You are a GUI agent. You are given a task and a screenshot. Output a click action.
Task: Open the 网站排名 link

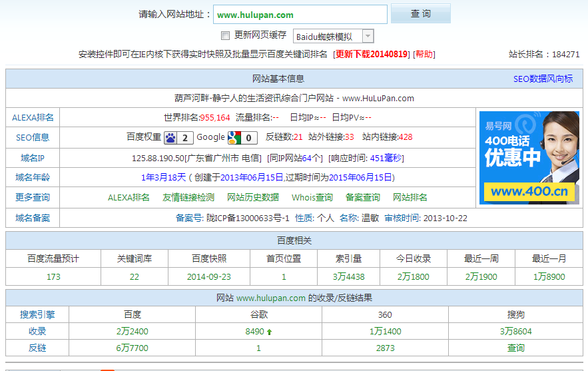pos(410,197)
